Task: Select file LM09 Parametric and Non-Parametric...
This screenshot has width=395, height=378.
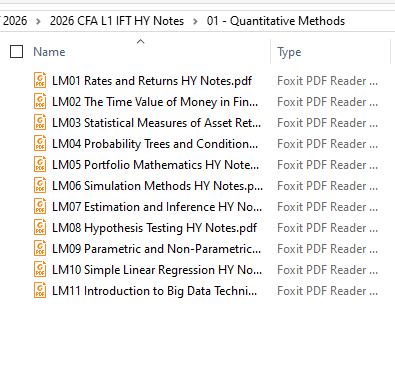Action: click(x=156, y=249)
